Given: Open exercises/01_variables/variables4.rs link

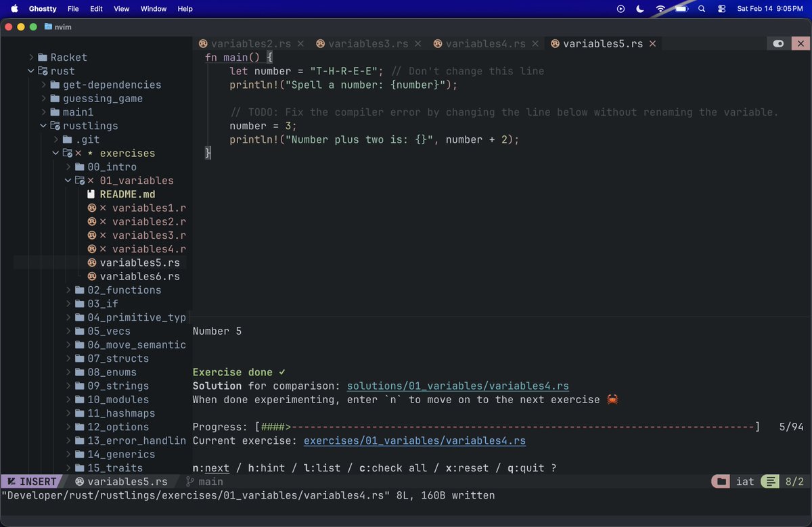Looking at the screenshot, I should [x=415, y=440].
